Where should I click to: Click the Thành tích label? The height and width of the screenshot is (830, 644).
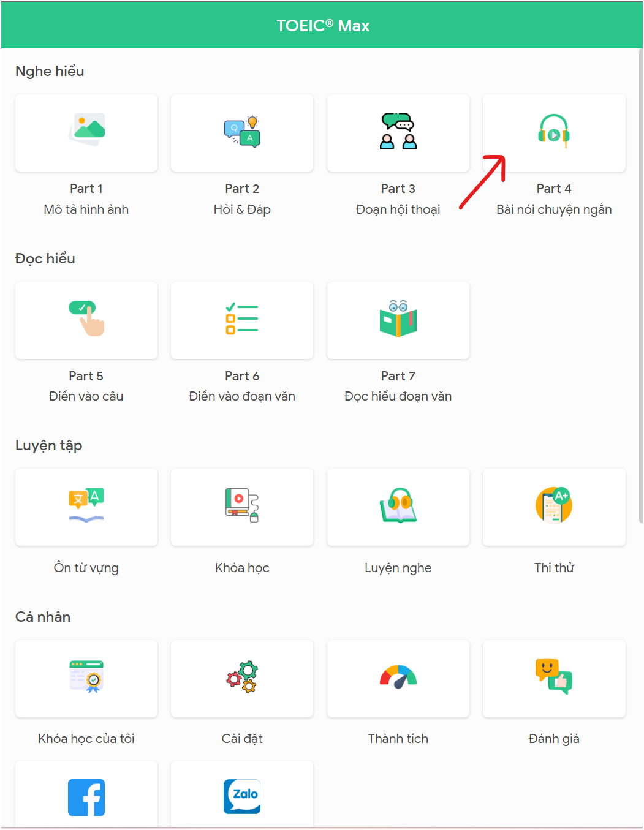click(398, 739)
